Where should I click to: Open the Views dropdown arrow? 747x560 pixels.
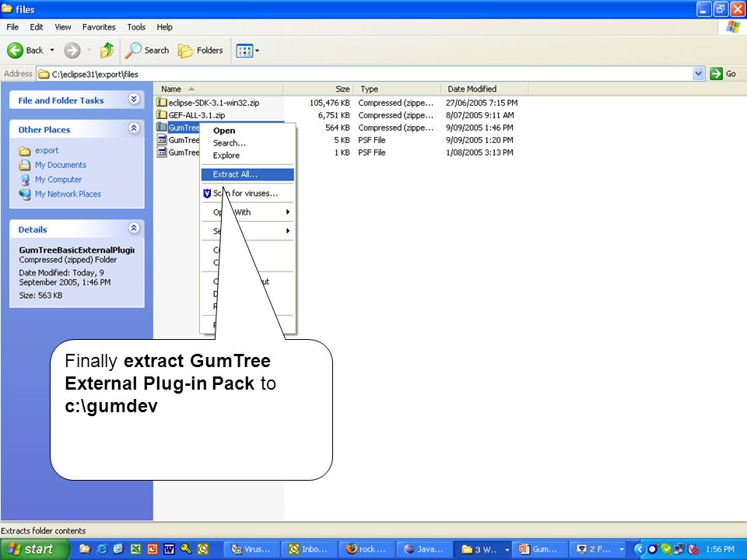[x=258, y=51]
